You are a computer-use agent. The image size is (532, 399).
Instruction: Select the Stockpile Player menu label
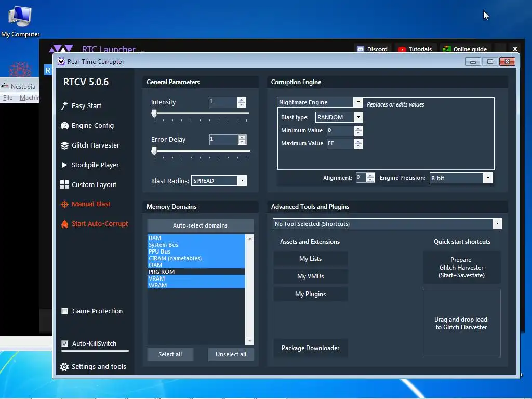tap(96, 165)
